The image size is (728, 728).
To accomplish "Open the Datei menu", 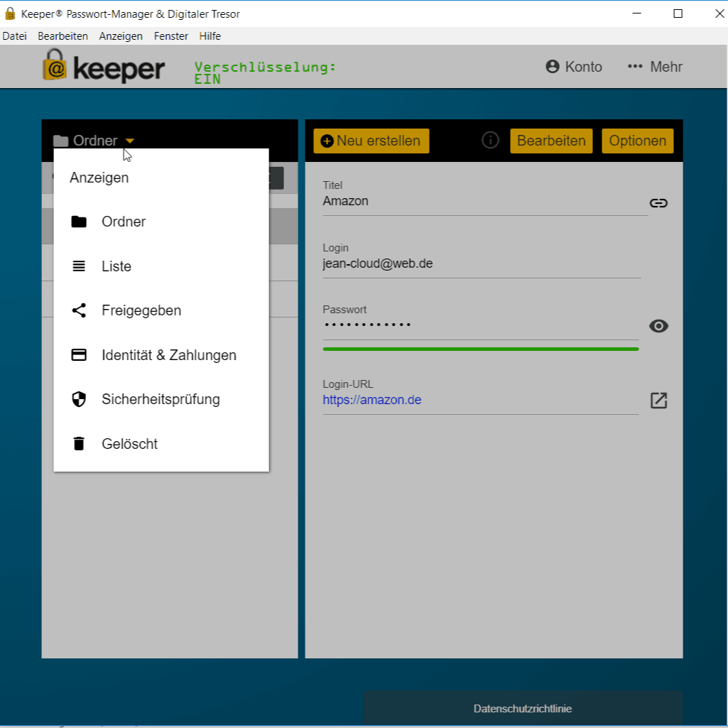I will click(14, 36).
